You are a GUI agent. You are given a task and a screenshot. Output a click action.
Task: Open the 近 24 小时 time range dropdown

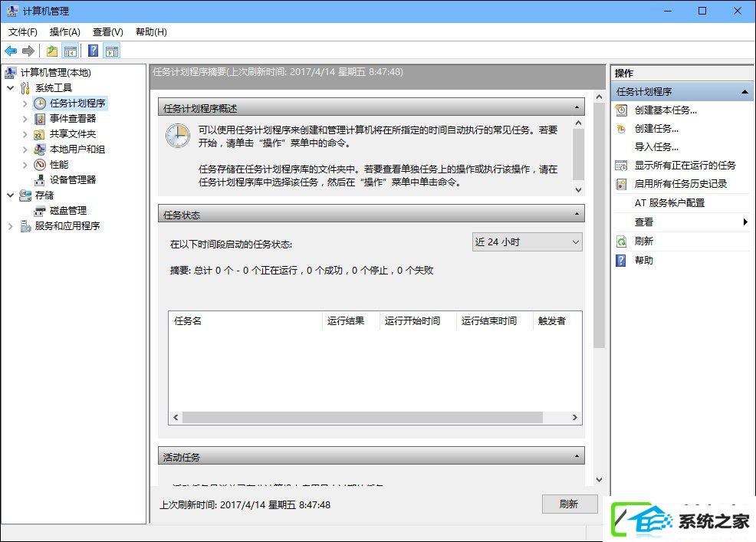tap(527, 242)
